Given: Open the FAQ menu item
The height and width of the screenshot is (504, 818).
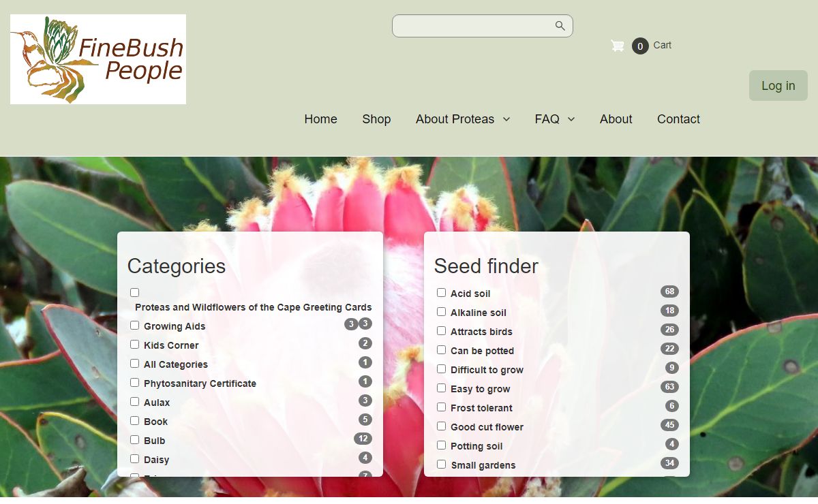Looking at the screenshot, I should 547,119.
